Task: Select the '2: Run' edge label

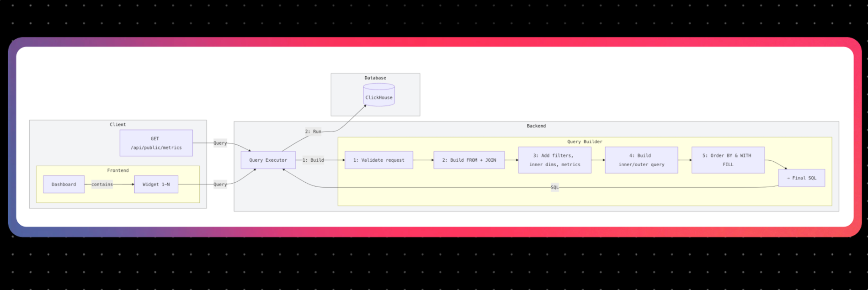Action: click(313, 132)
